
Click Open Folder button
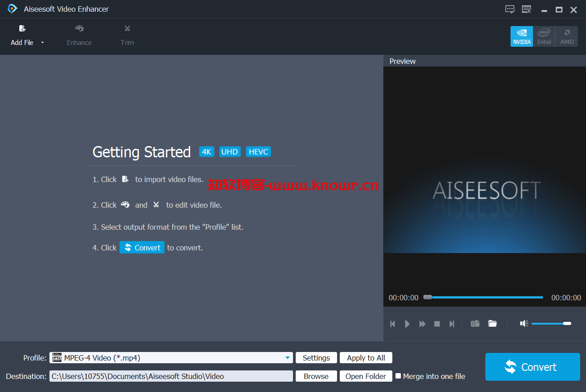pos(366,376)
